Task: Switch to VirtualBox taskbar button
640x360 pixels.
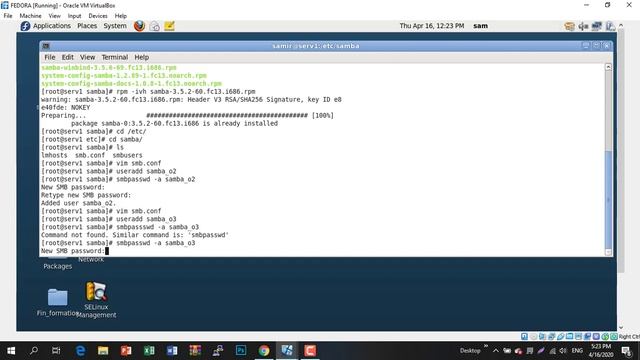Action: (x=287, y=351)
